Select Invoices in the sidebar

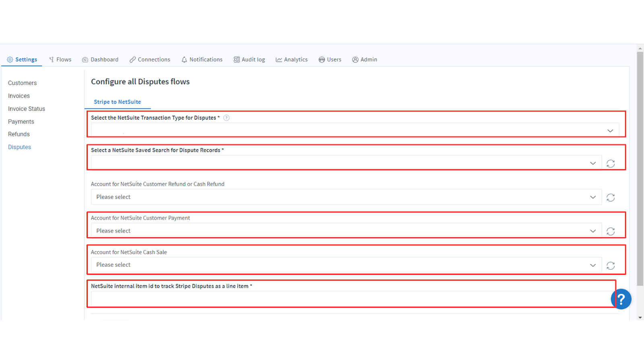point(19,96)
